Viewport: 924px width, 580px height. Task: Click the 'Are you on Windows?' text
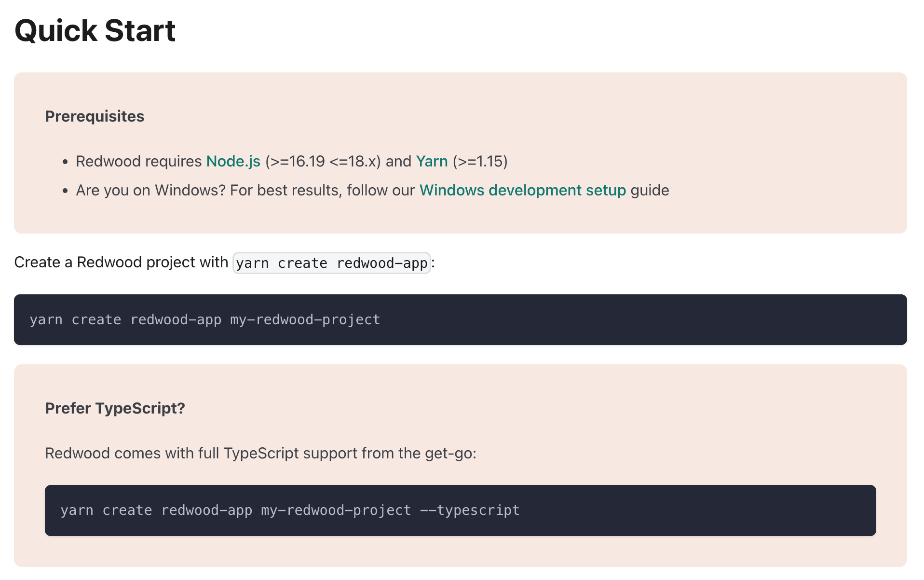tap(150, 190)
